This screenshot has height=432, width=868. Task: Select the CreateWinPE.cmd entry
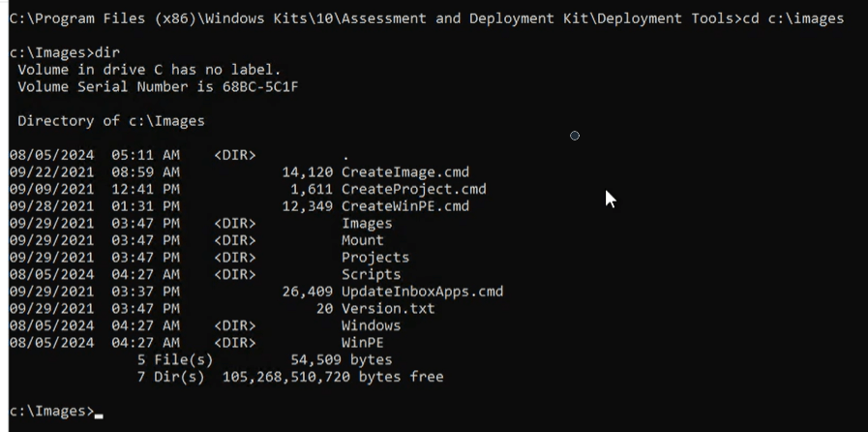tap(404, 206)
